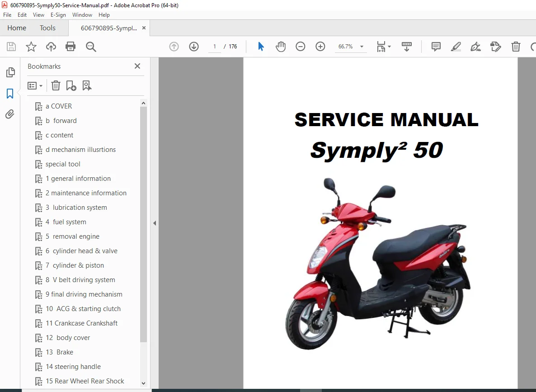Click the bookmarks panel scrollbar thumb
Viewport: 536px width, 392px height.
click(x=144, y=224)
